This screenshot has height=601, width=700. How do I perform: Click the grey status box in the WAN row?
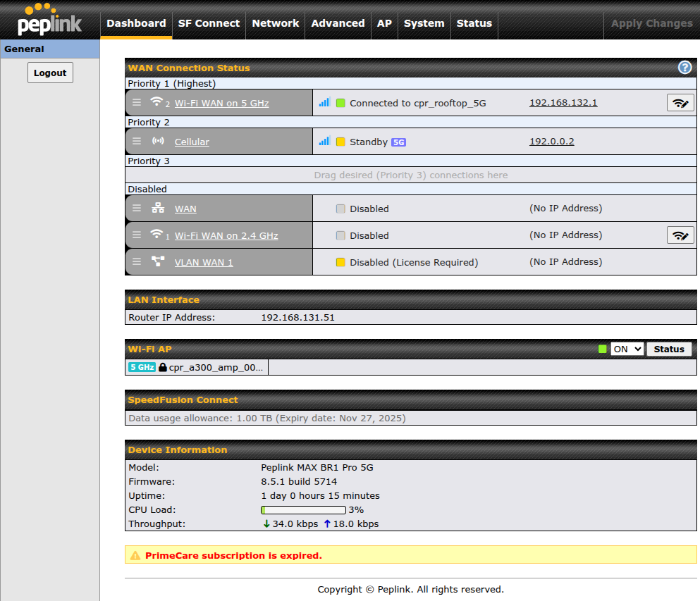(x=340, y=209)
